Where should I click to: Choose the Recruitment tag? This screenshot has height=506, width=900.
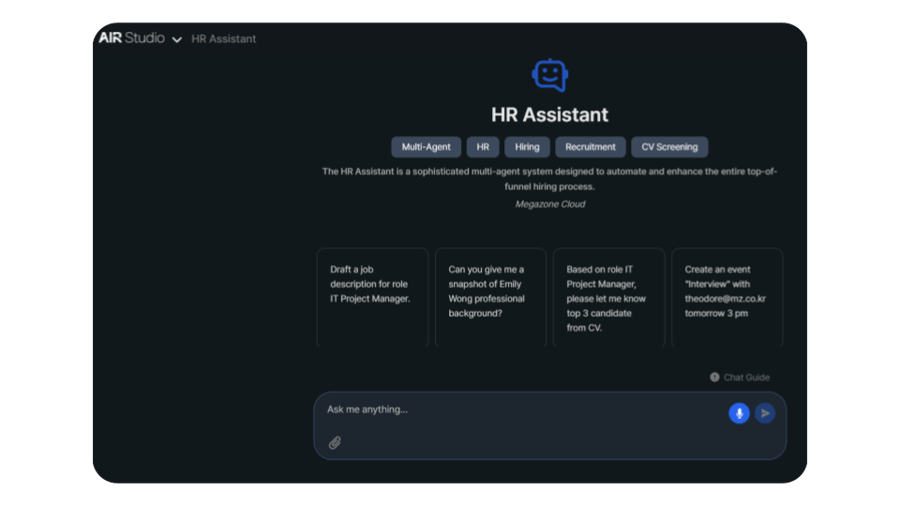click(590, 147)
